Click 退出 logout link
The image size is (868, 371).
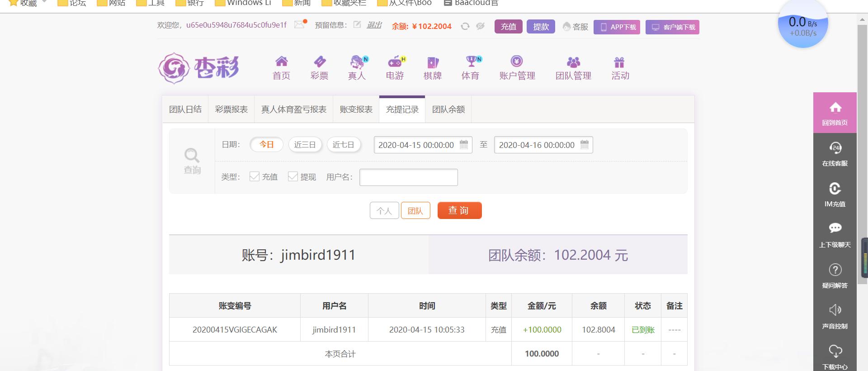374,25
